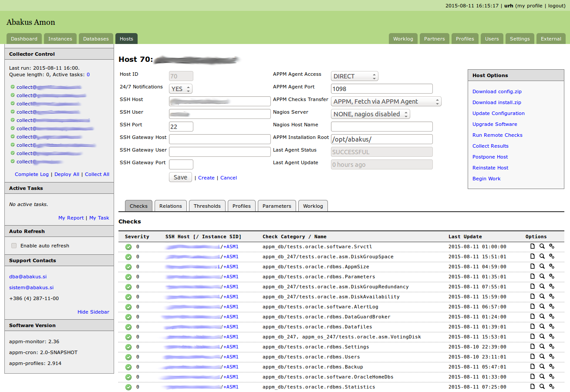Click the SSH Gateway Host field
The width and height of the screenshot is (570, 392).
point(220,139)
